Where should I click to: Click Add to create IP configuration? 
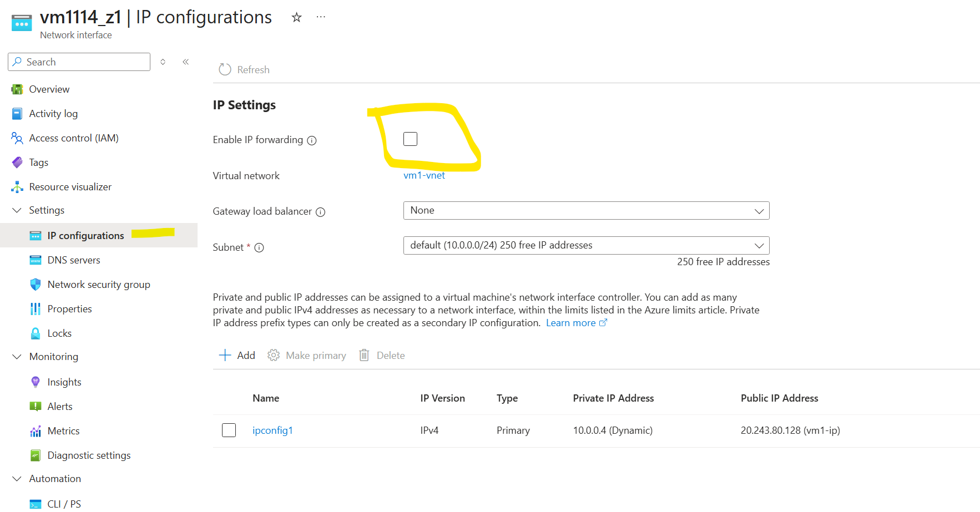click(x=237, y=356)
